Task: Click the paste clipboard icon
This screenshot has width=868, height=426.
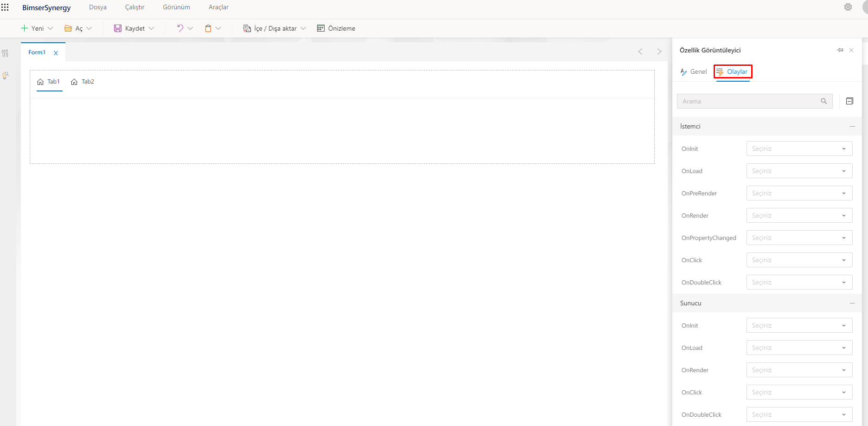Action: 208,28
